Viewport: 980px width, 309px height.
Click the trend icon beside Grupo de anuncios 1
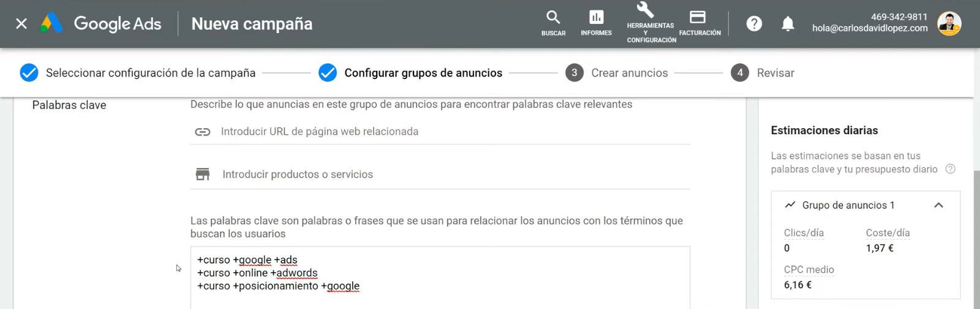[790, 205]
